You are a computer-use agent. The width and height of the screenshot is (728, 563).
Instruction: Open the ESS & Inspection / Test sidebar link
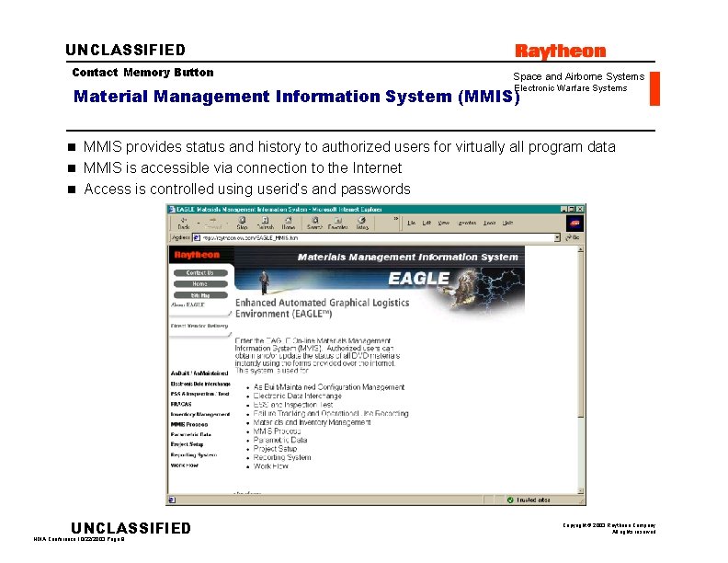[200, 394]
